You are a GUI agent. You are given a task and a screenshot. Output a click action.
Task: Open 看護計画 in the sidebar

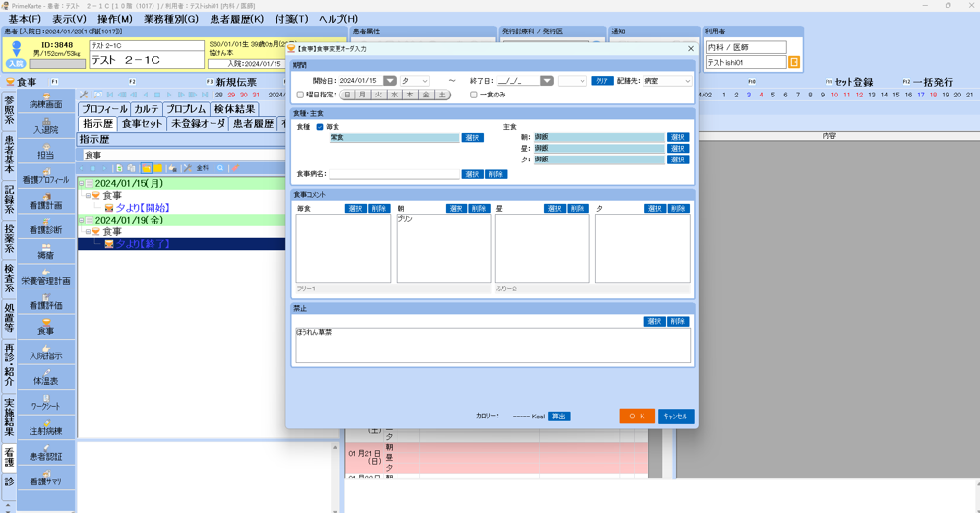coord(46,202)
